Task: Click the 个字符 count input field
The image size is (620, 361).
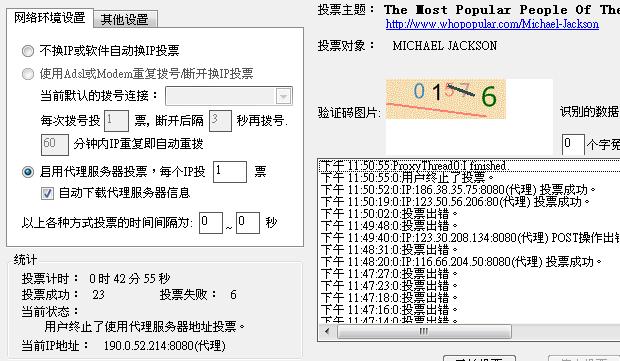Action: point(573,145)
